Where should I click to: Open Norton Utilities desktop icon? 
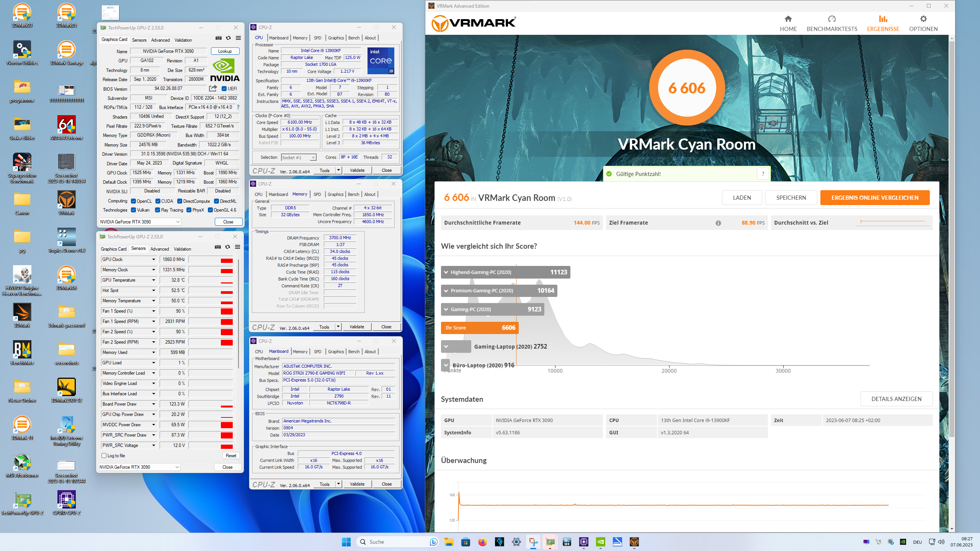coord(22,53)
